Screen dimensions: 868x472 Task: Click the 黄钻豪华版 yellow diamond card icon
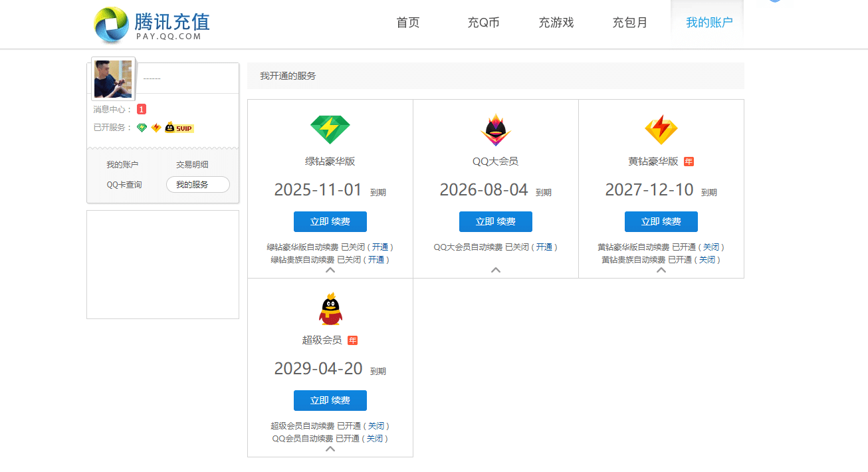pyautogui.click(x=661, y=130)
